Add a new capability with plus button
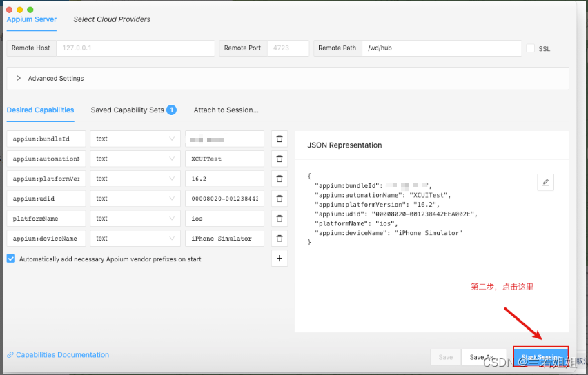588x375 pixels. tap(280, 258)
